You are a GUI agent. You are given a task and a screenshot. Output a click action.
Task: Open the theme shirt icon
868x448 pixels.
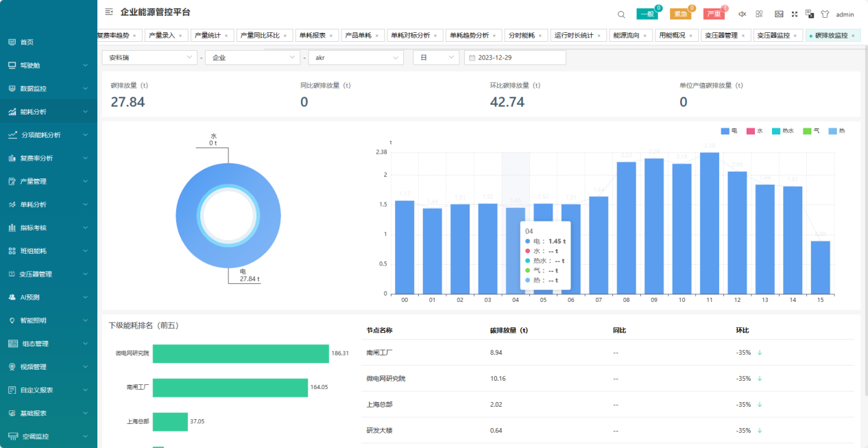(825, 14)
